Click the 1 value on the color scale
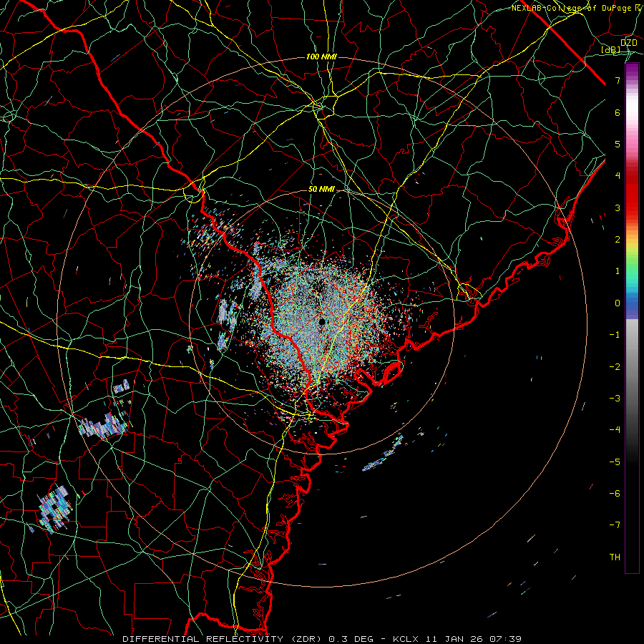 (618, 271)
